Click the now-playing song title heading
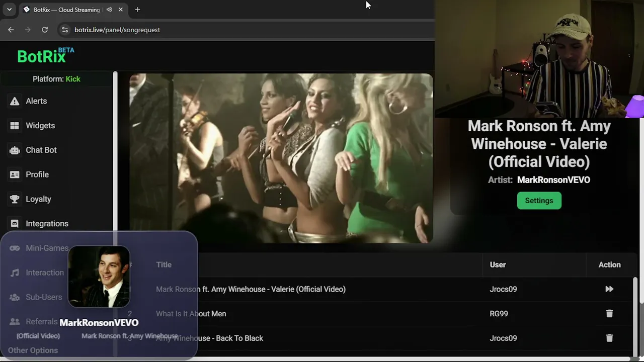This screenshot has width=644, height=362. (x=539, y=144)
